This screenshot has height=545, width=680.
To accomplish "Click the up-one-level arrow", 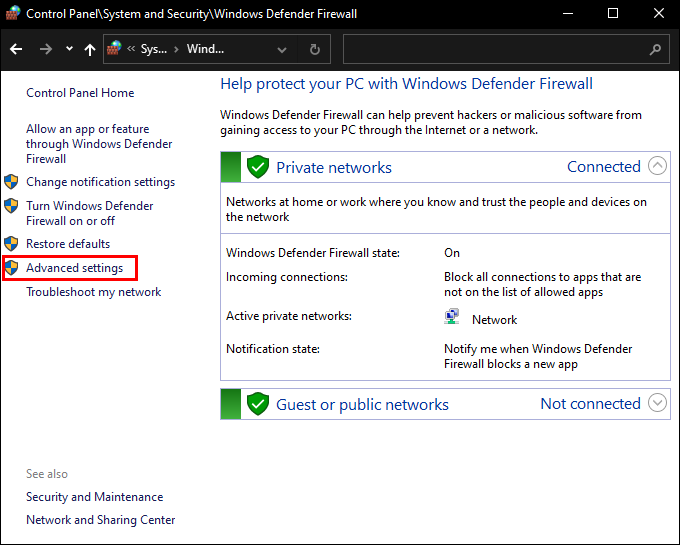I will pos(90,49).
